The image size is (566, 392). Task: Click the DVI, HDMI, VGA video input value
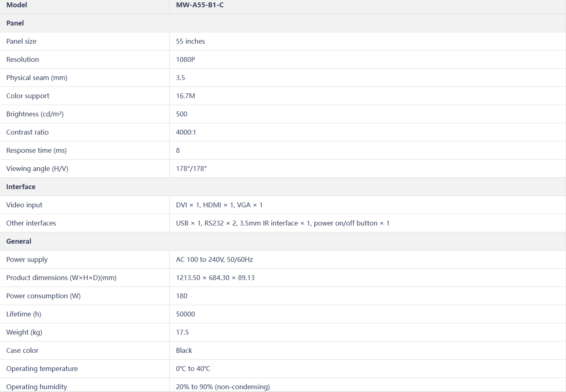(219, 205)
